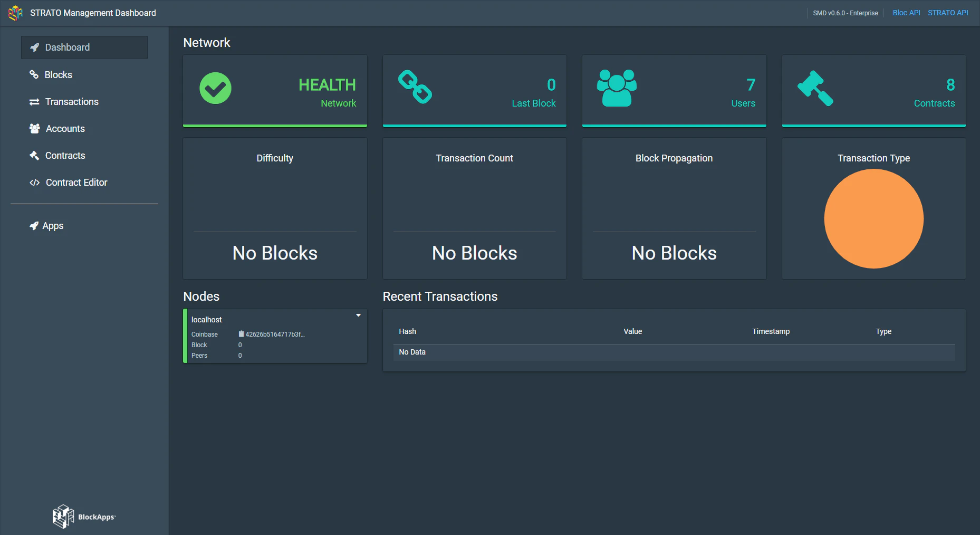
Task: Click the green health checkmark icon
Action: pyautogui.click(x=215, y=88)
